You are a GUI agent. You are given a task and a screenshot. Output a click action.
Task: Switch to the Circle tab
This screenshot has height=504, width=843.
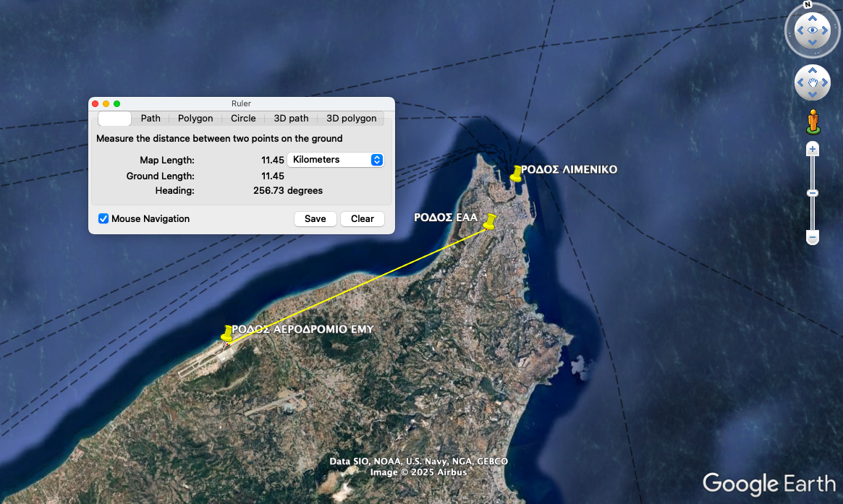tap(244, 118)
